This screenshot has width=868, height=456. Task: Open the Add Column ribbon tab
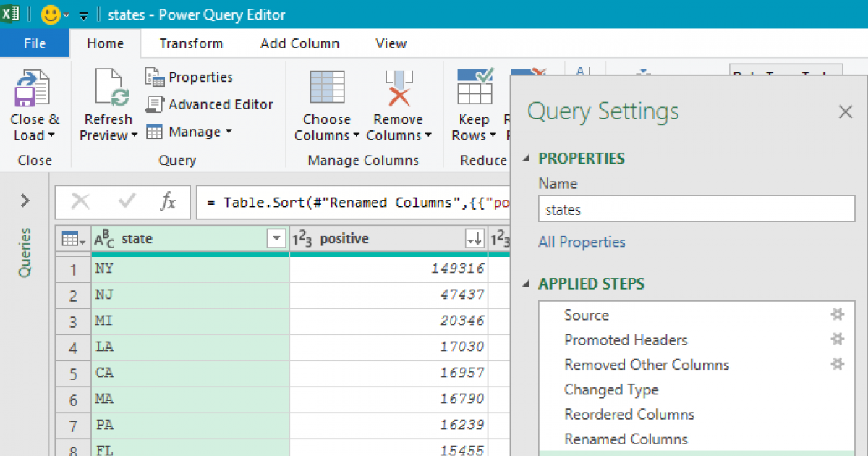tap(299, 43)
